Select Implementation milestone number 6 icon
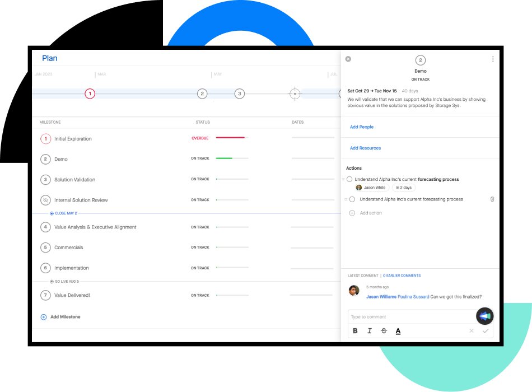Screen dimensions: 532x392 click(x=45, y=268)
